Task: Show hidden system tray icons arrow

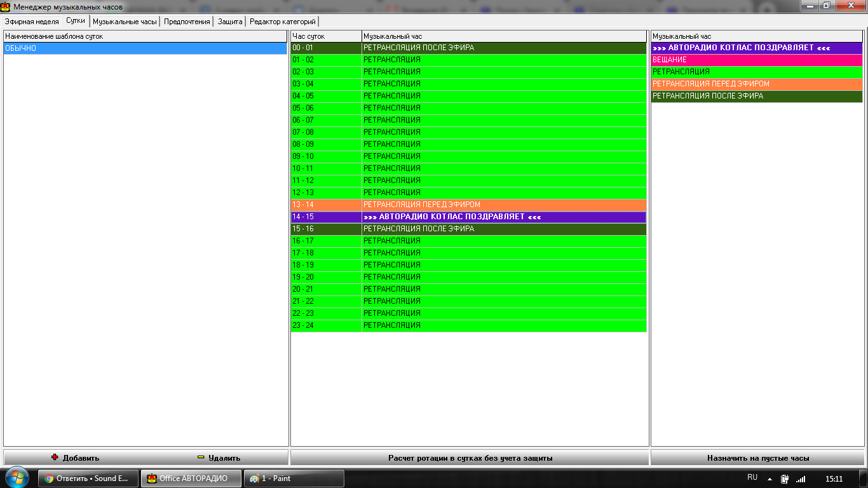Action: (x=770, y=479)
